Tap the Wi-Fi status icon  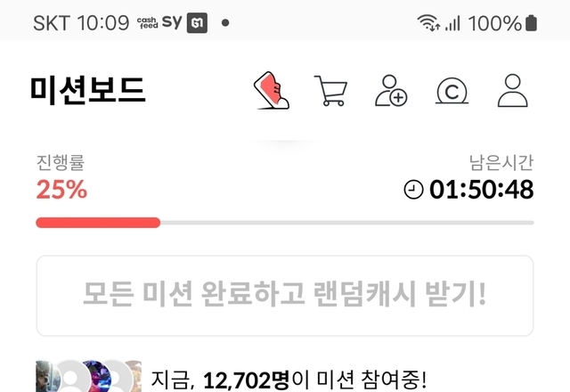tap(428, 23)
